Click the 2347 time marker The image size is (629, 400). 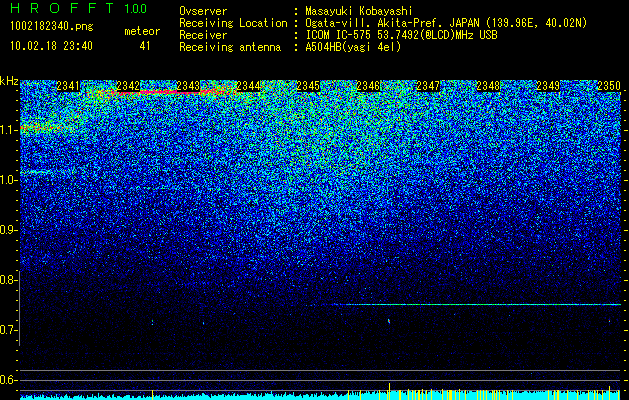[x=428, y=86]
